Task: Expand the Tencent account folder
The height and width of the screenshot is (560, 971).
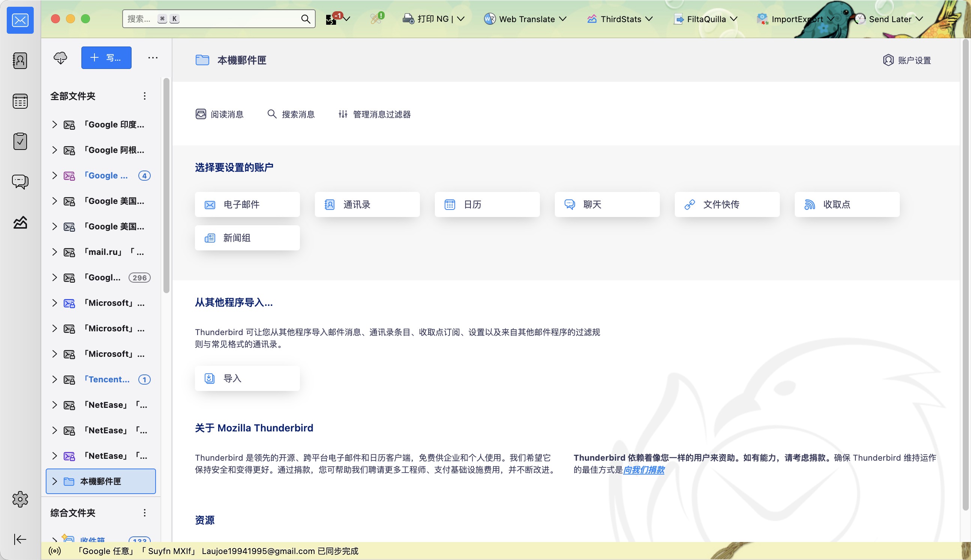Action: pos(55,379)
